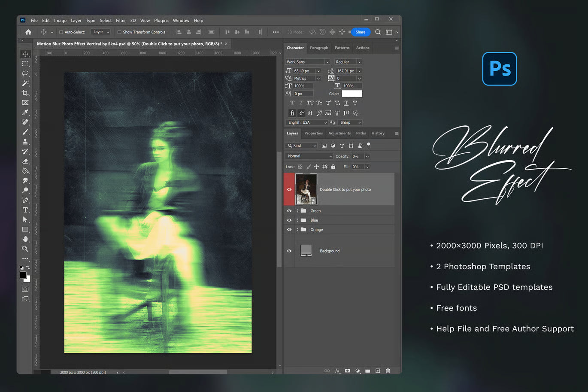
Task: Select the Horizontal Type tool
Action: pos(25,210)
